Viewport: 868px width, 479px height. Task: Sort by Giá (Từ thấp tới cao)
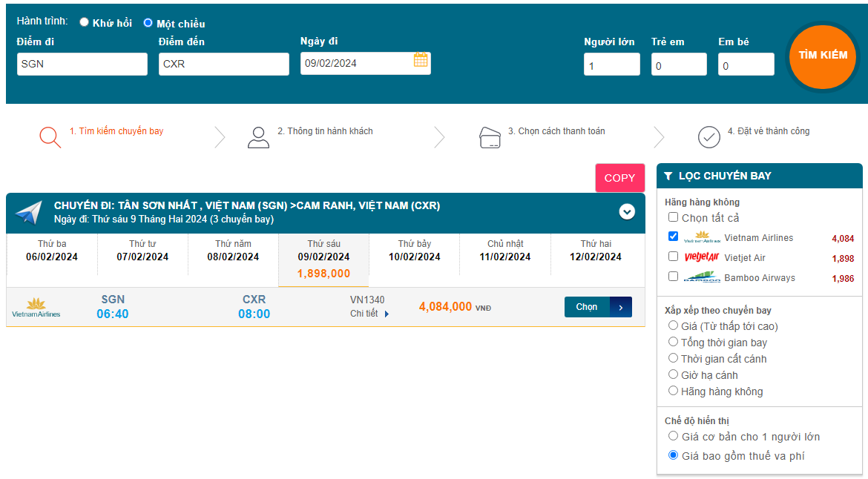674,326
